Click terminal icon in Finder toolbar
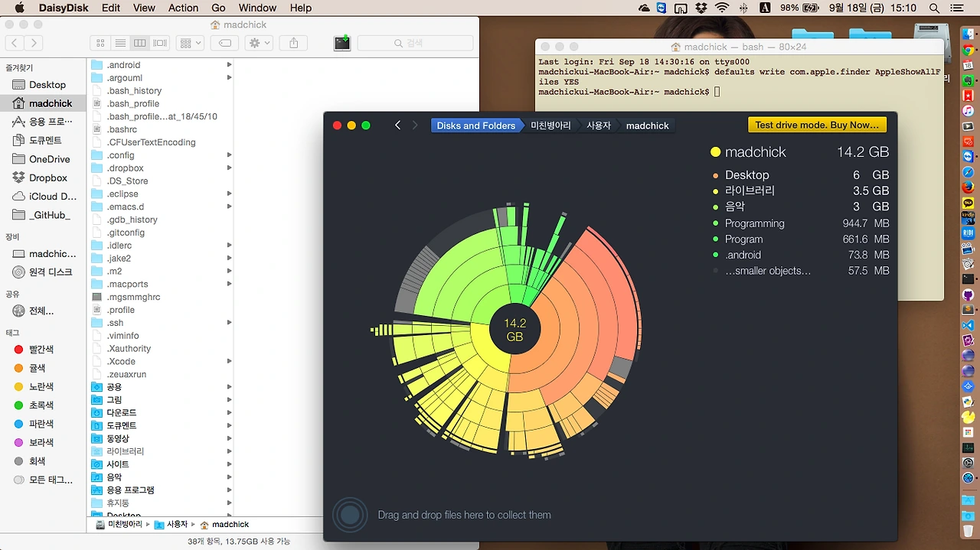 click(342, 43)
